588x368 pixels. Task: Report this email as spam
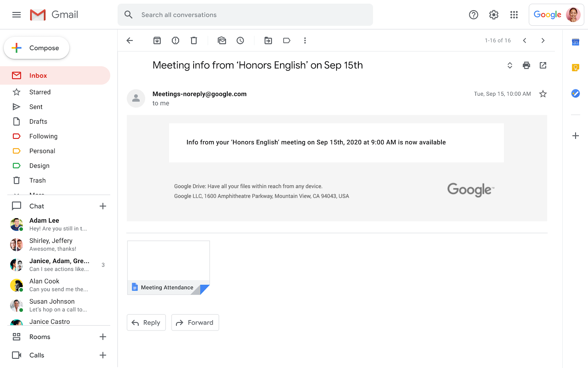[175, 40]
